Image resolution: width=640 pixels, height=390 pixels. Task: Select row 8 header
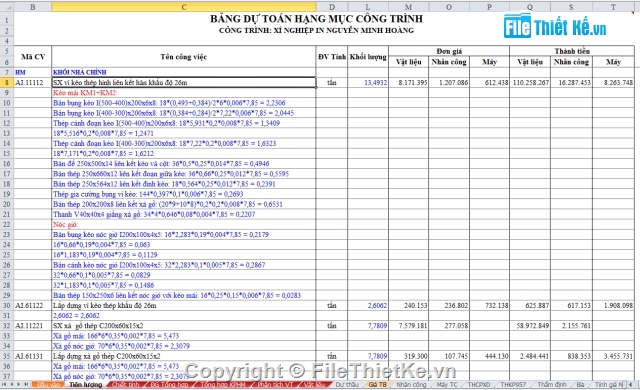point(7,82)
